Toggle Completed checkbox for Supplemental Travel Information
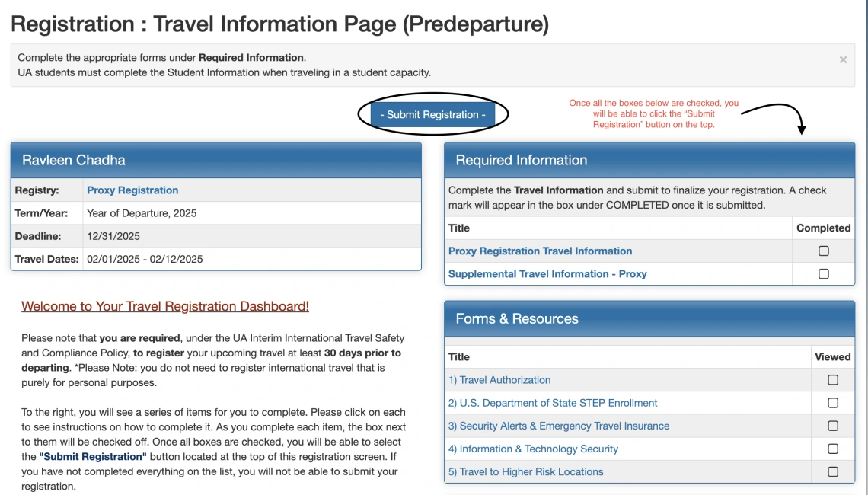Screen dimensions: 868x495 823,274
